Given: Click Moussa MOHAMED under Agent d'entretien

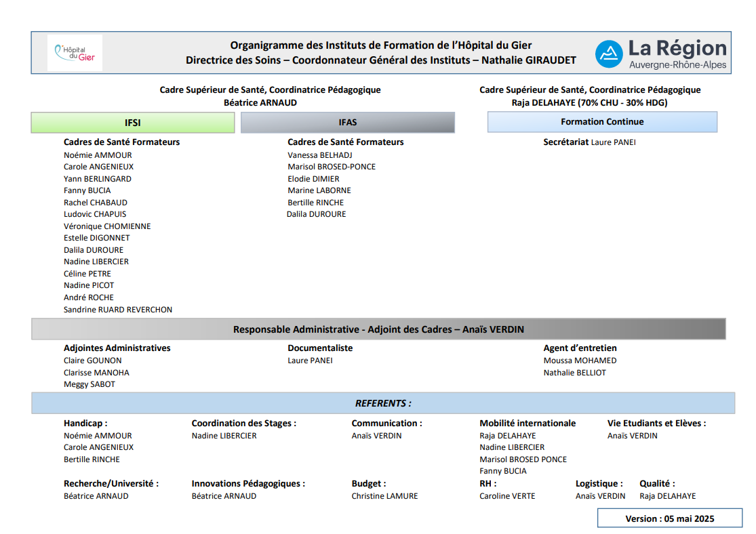Looking at the screenshot, I should pyautogui.click(x=580, y=361).
